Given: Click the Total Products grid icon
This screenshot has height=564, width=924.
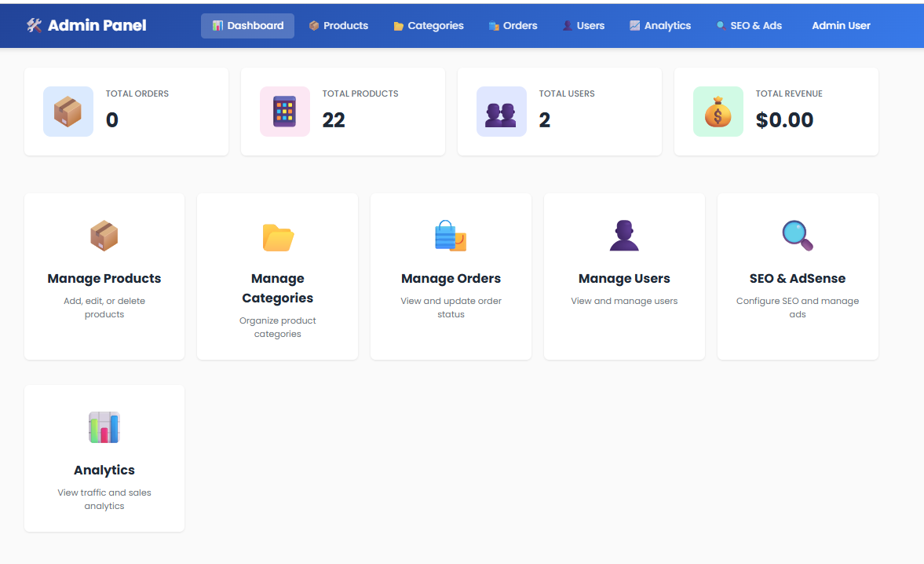Looking at the screenshot, I should point(285,112).
